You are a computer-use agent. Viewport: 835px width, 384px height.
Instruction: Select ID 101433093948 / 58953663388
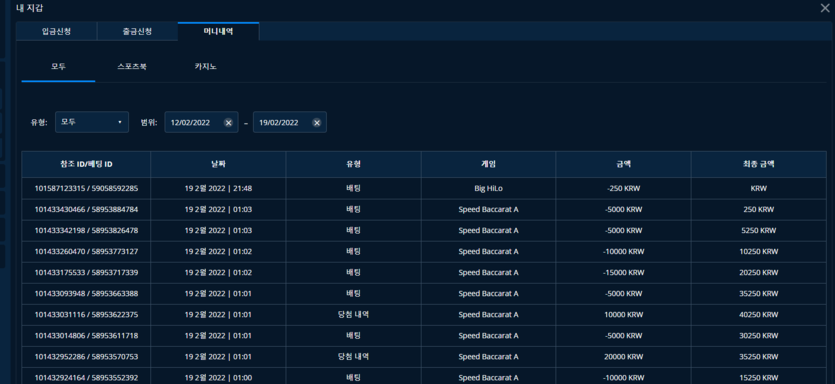[x=86, y=293]
